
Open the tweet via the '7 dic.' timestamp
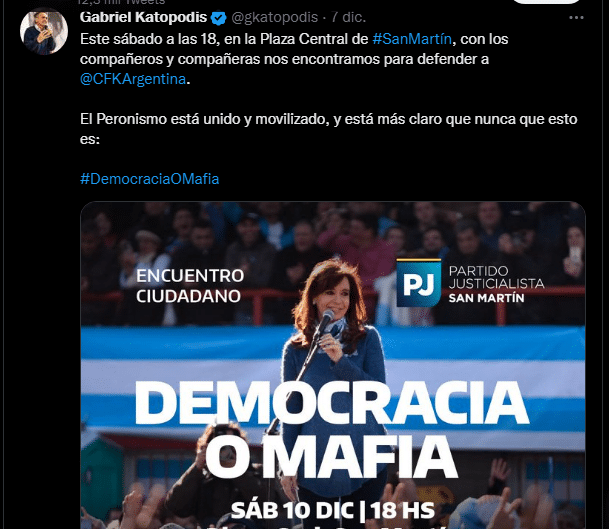pyautogui.click(x=349, y=17)
